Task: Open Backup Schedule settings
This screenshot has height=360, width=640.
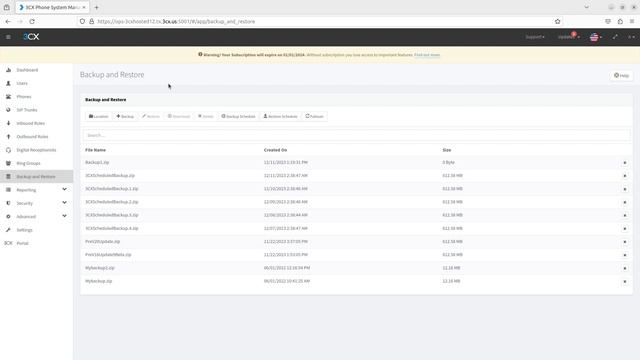Action: pyautogui.click(x=238, y=116)
